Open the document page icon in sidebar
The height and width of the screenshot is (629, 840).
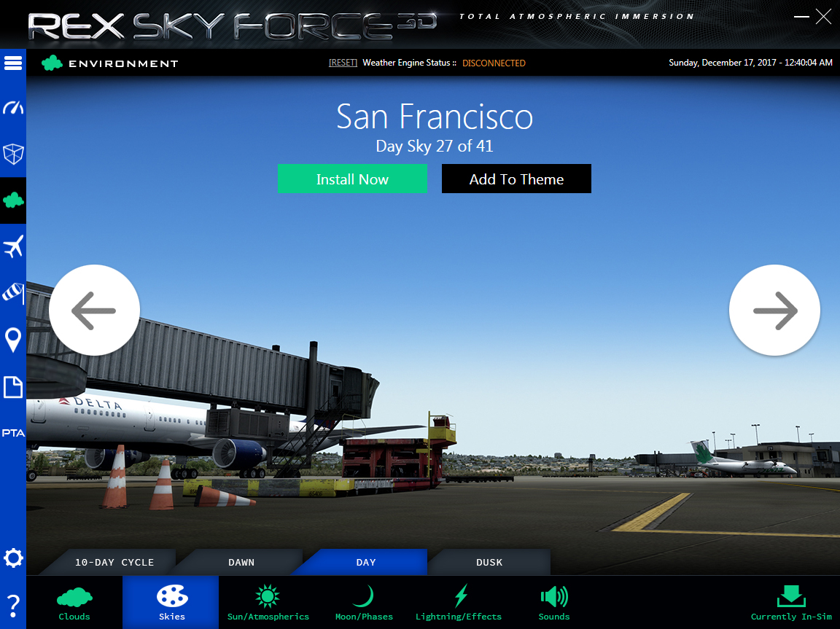click(x=13, y=386)
